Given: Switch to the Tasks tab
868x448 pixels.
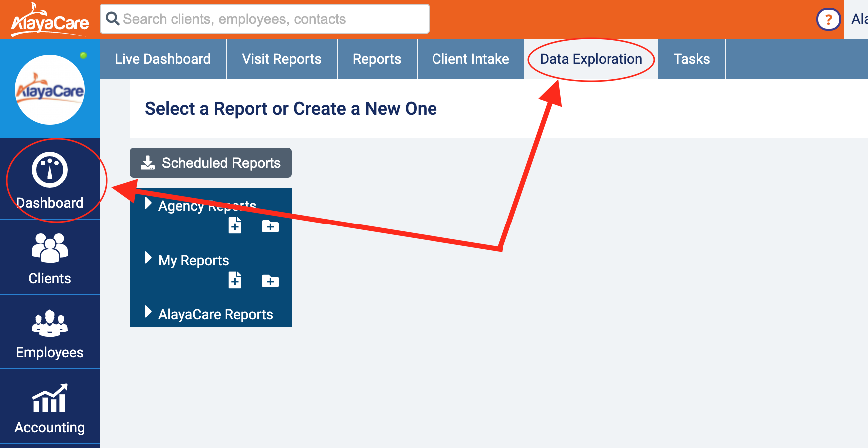Looking at the screenshot, I should [x=691, y=59].
